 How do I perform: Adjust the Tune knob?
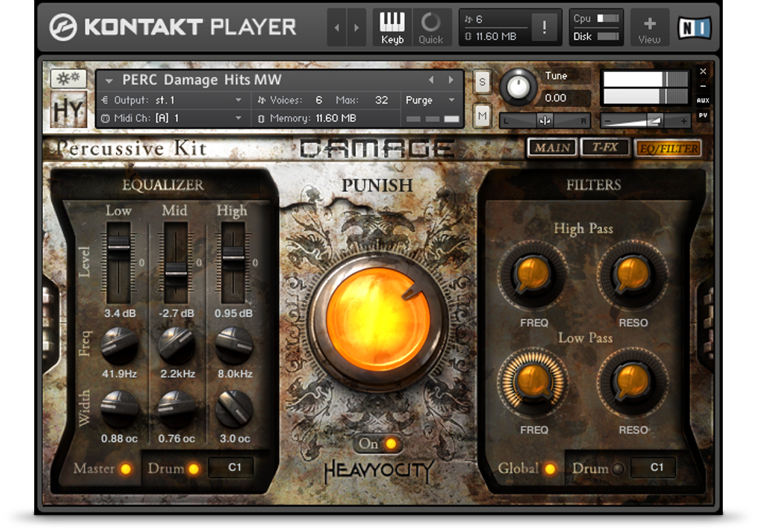click(x=518, y=87)
